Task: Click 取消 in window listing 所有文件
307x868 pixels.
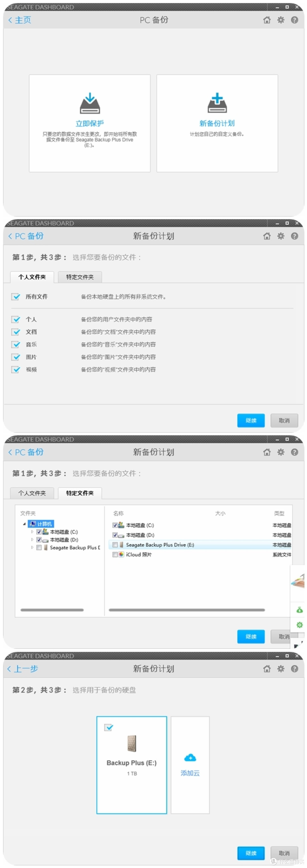Action: click(284, 421)
